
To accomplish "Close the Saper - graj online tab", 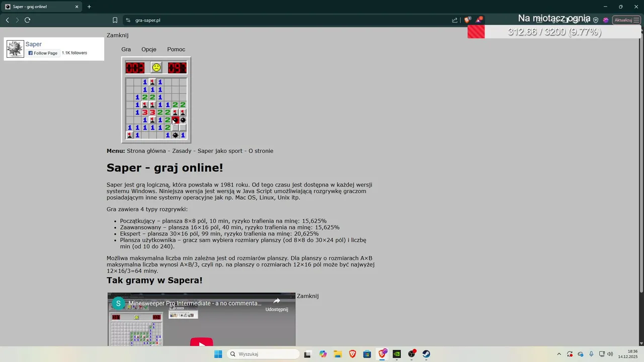I will click(77, 7).
